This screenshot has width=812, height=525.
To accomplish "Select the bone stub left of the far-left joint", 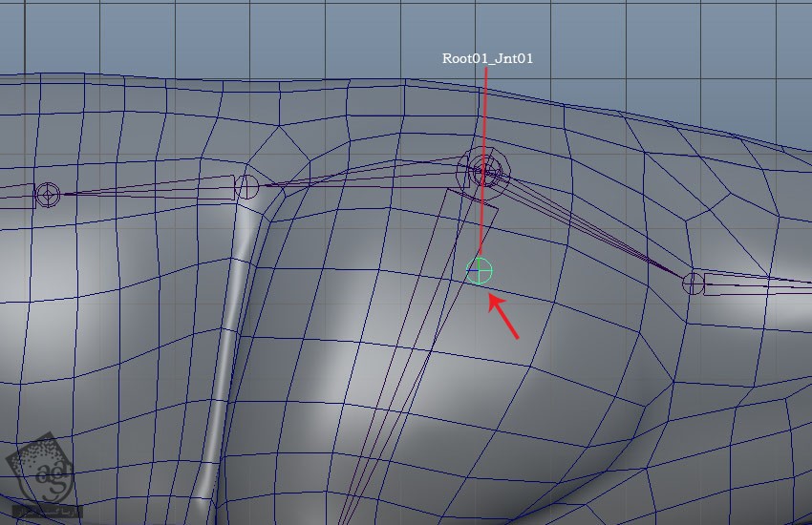I will (x=14, y=197).
